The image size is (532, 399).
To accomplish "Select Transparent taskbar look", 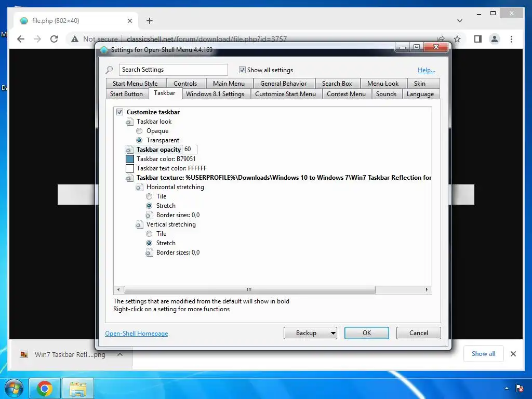I will [139, 140].
